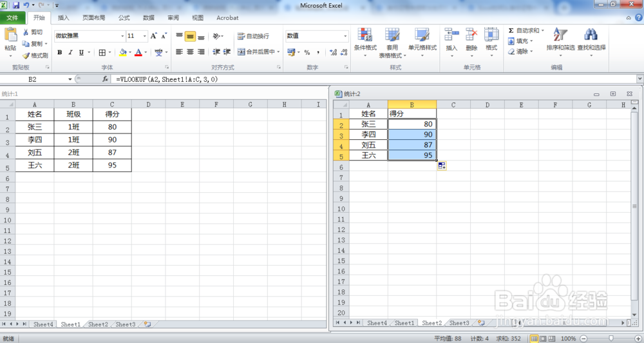
Task: Open Find and Select (查找和选择)
Action: point(591,43)
